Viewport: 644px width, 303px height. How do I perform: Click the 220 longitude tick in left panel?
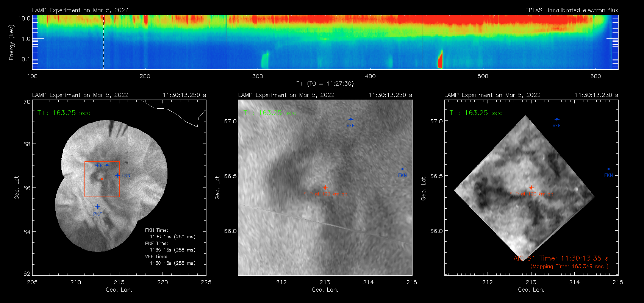point(163,282)
